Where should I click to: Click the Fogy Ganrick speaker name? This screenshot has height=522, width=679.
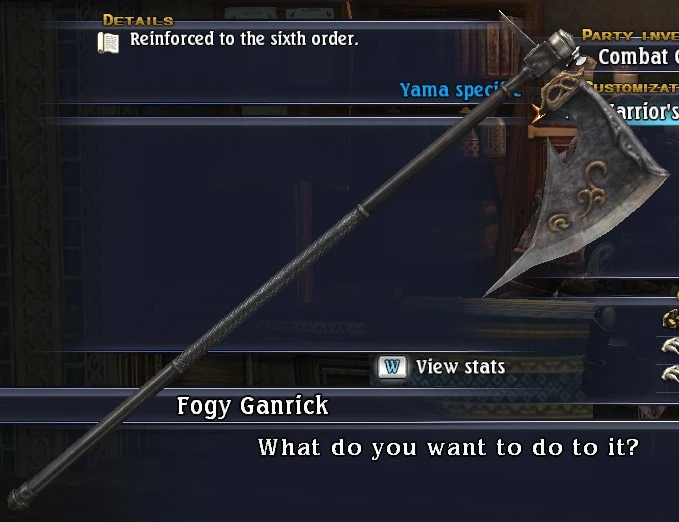253,406
